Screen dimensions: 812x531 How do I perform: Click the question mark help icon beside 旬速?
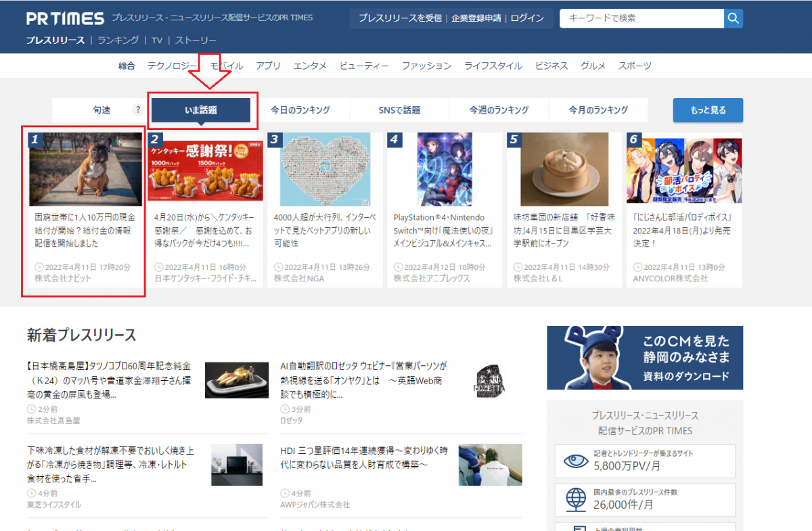[138, 110]
